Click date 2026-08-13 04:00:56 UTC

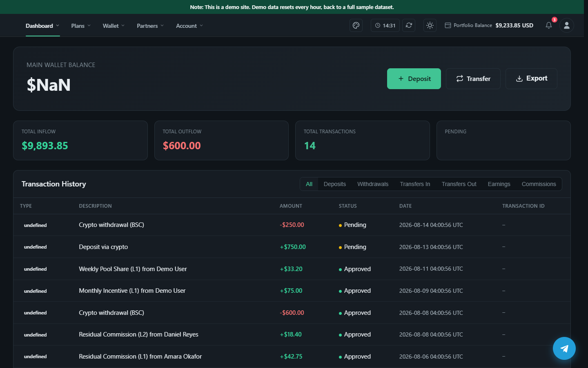431,247
